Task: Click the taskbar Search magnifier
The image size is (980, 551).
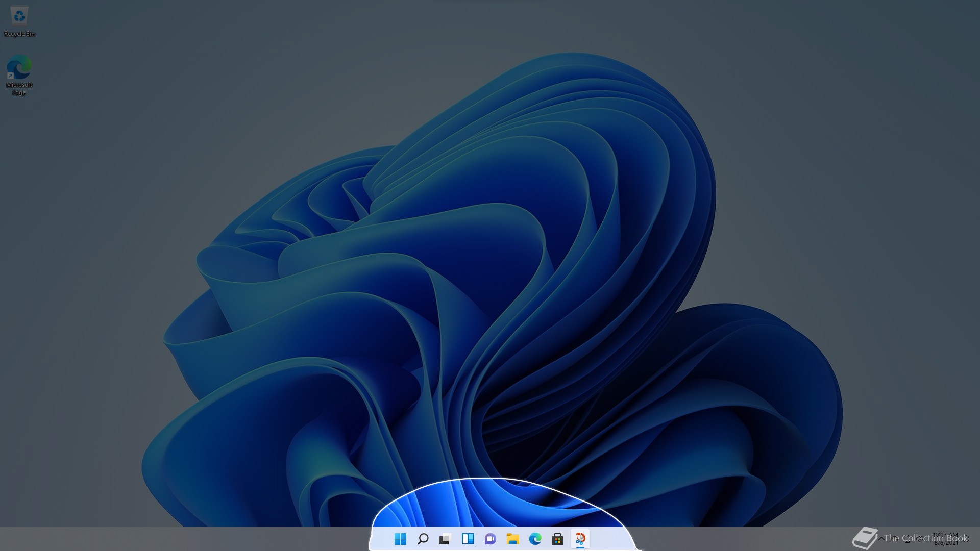Action: (x=423, y=539)
